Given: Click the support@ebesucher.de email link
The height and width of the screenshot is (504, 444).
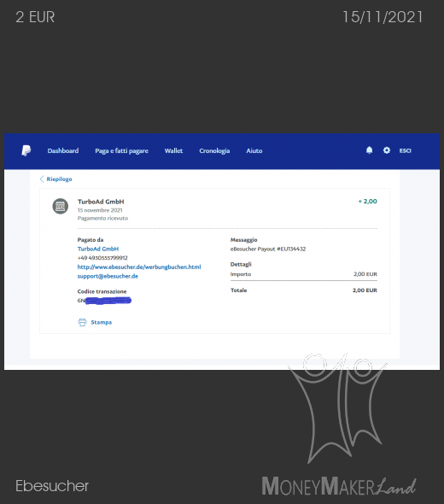Looking at the screenshot, I should (x=108, y=276).
